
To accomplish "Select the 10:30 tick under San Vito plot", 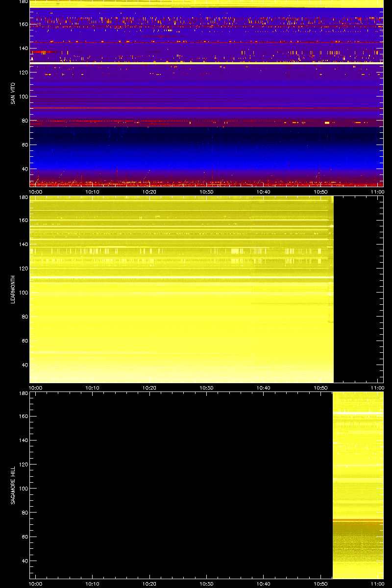I will (x=206, y=192).
